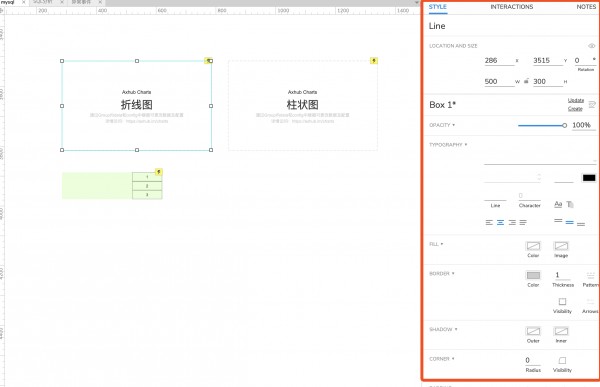Edit the height field 300
Image resolution: width=600 pixels, height=387 pixels.
[x=548, y=82]
